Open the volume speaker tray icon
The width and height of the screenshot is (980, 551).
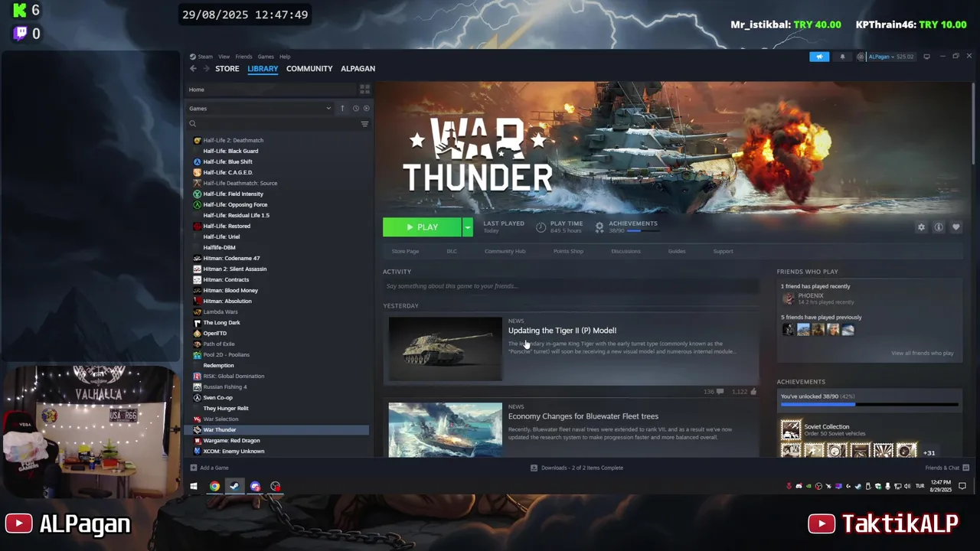coord(907,486)
